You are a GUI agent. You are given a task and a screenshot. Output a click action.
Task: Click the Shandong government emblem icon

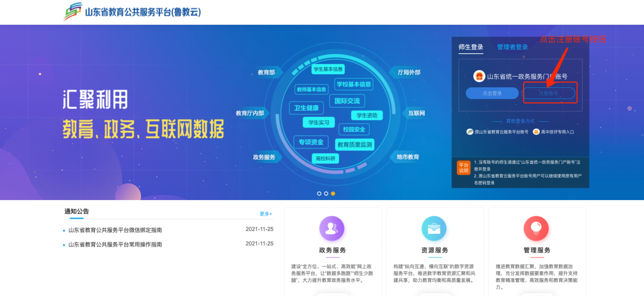[479, 77]
